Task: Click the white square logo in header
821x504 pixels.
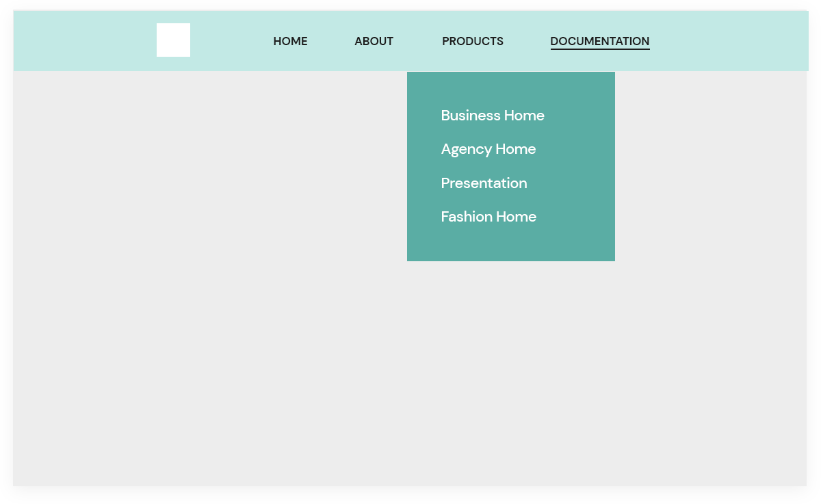Action: [173, 40]
